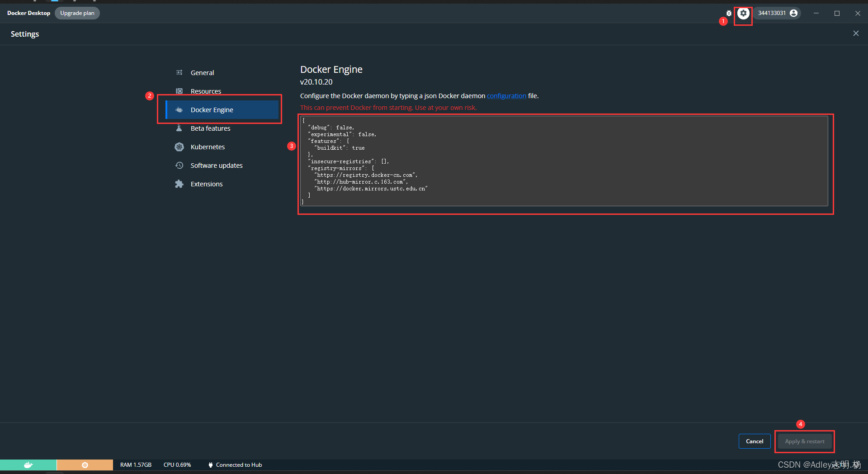
Task: Open the Software updates tab
Action: pos(222,165)
